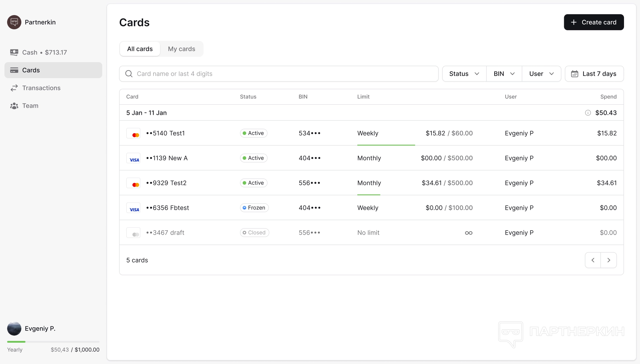640x364 pixels.
Task: Select the All cards tab
Action: [x=140, y=49]
